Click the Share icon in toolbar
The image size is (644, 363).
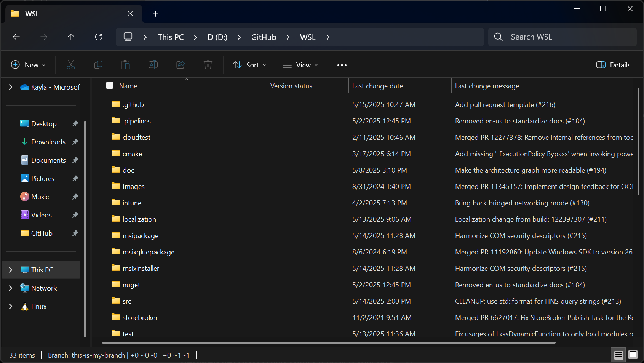181,65
